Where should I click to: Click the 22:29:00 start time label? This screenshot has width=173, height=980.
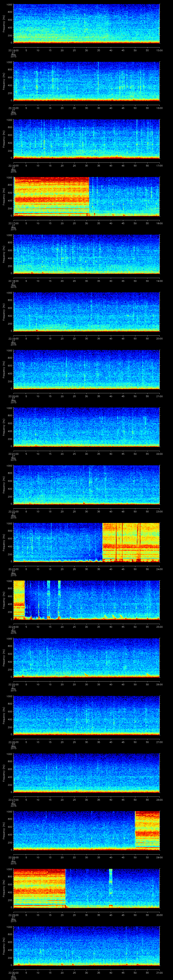tap(13, 915)
